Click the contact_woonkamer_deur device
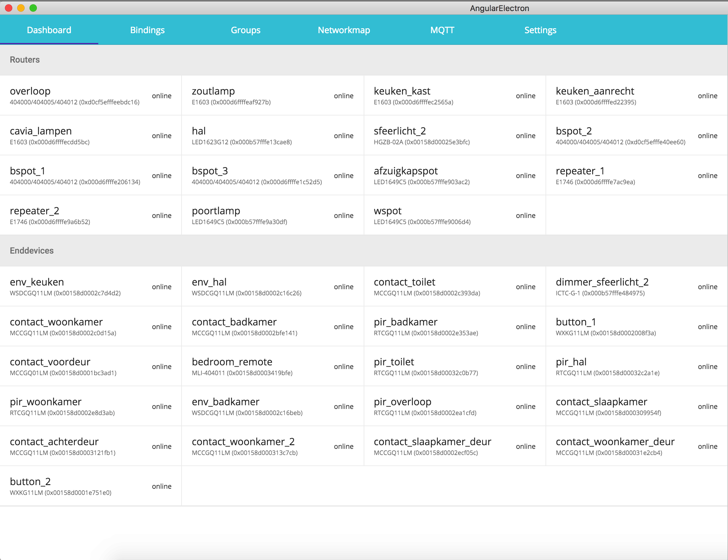The image size is (728, 560). (x=636, y=446)
